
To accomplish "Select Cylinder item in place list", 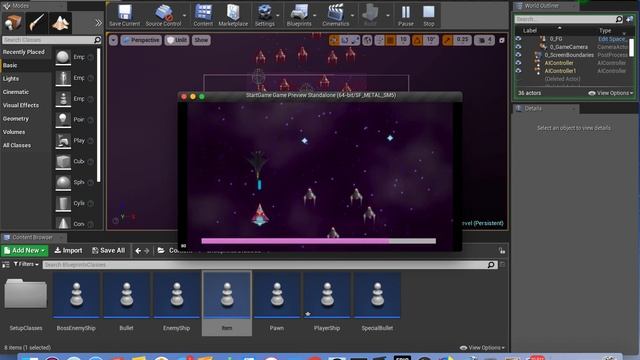I will pos(74,203).
